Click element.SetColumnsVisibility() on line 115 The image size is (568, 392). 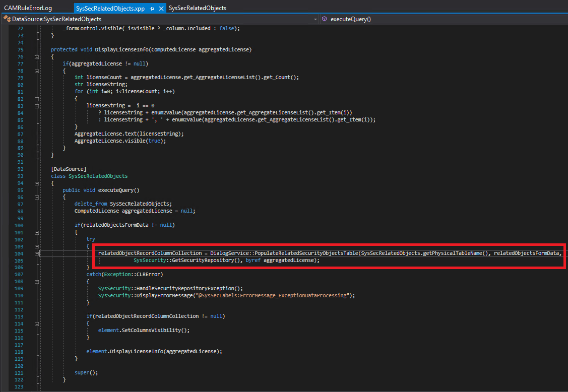coord(144,331)
